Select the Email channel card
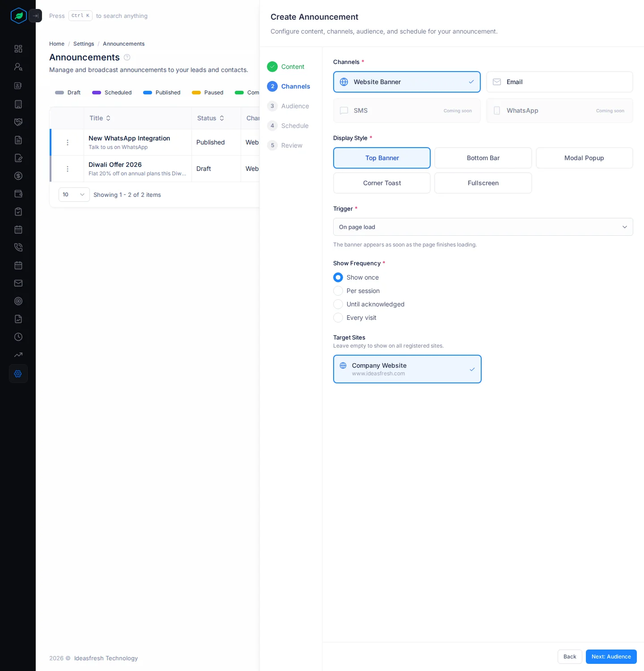Viewport: 644px width, 671px height. pyautogui.click(x=559, y=82)
